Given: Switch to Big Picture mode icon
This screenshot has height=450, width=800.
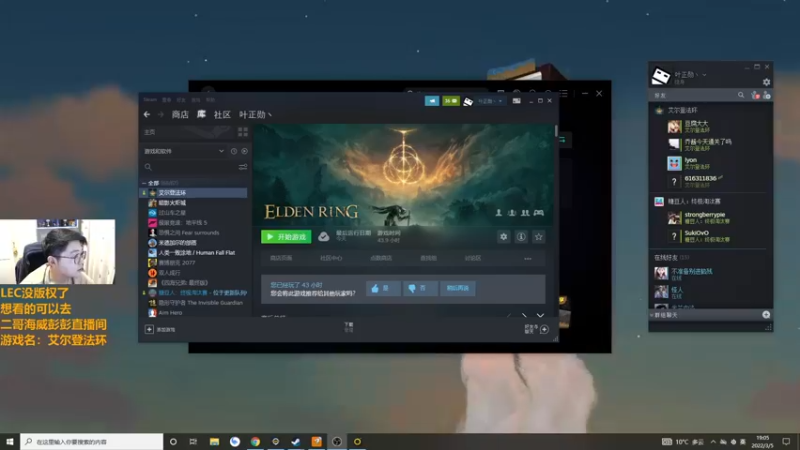Looking at the screenshot, I should (516, 101).
